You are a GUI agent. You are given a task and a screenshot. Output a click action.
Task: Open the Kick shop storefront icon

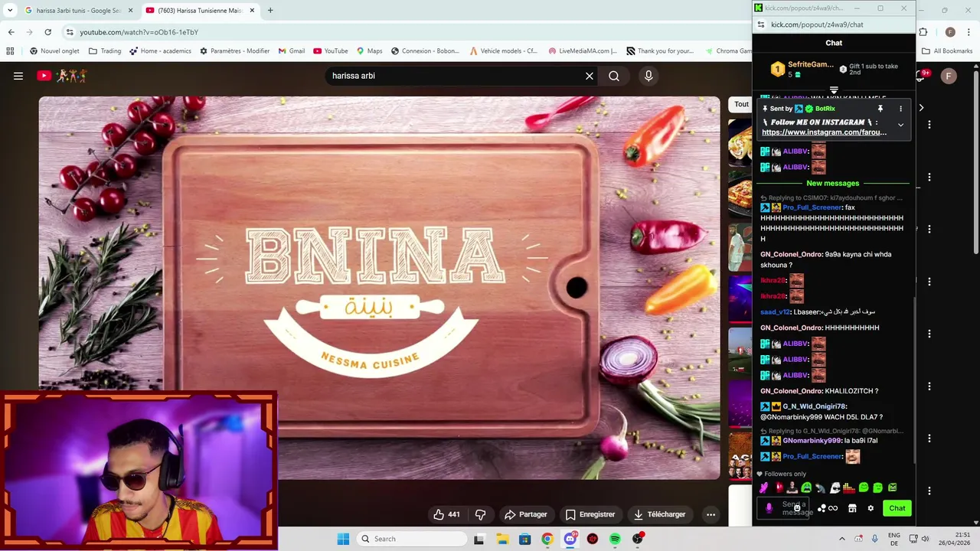point(852,508)
